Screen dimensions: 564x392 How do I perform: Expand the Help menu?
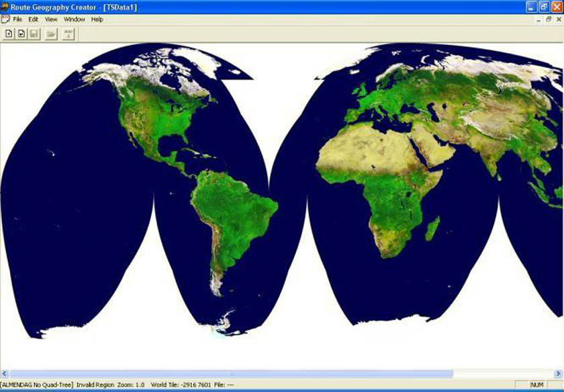97,19
